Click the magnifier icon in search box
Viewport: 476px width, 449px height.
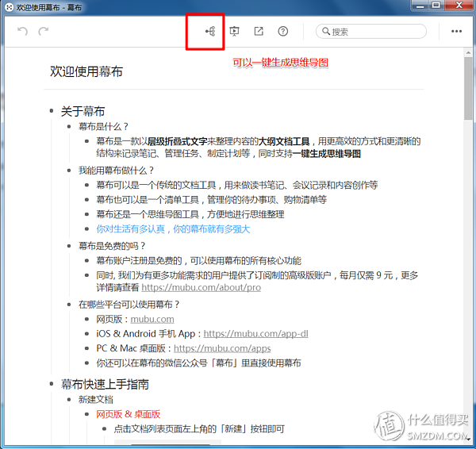(x=326, y=31)
